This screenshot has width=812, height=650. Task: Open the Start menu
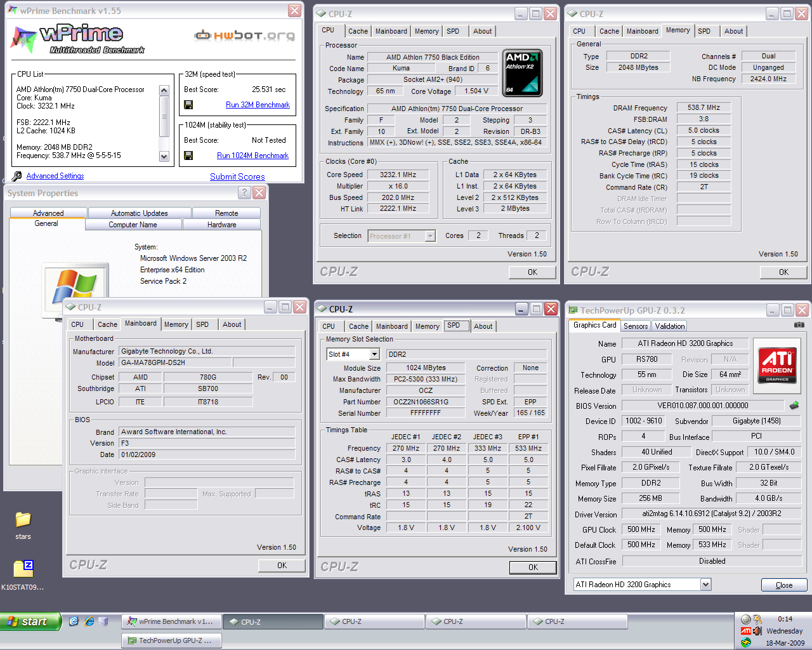[30, 621]
